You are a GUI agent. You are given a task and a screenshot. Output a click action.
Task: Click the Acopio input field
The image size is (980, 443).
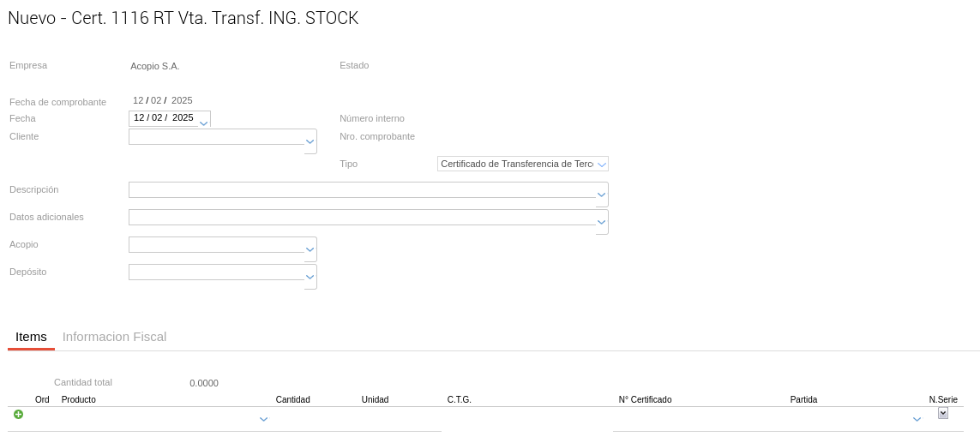coord(216,245)
